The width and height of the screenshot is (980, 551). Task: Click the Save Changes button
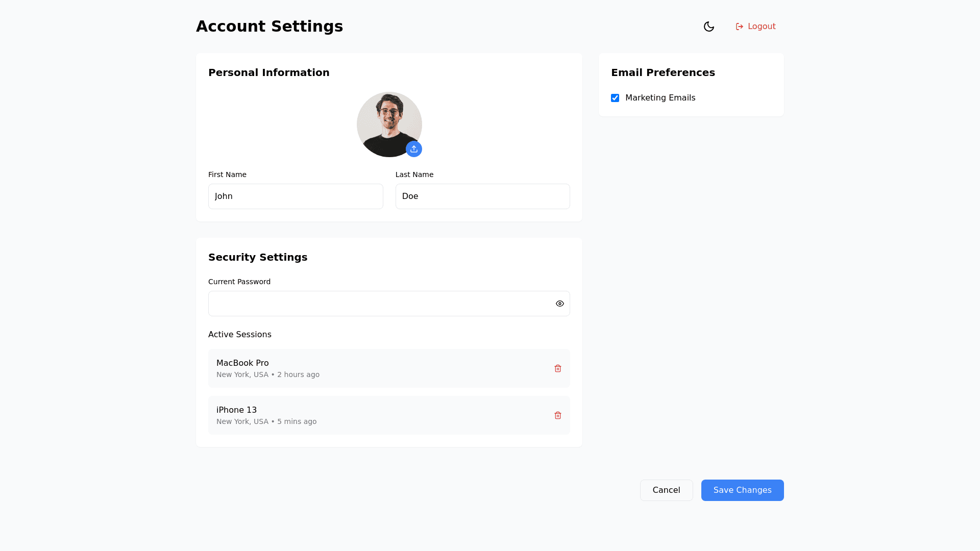[x=742, y=490]
